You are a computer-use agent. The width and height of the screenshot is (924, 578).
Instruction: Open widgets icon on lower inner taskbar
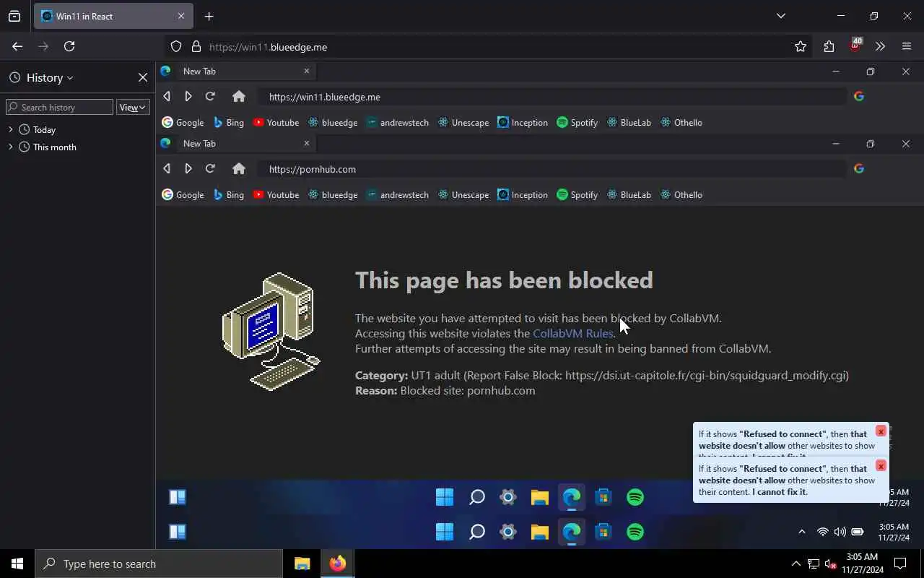178,532
